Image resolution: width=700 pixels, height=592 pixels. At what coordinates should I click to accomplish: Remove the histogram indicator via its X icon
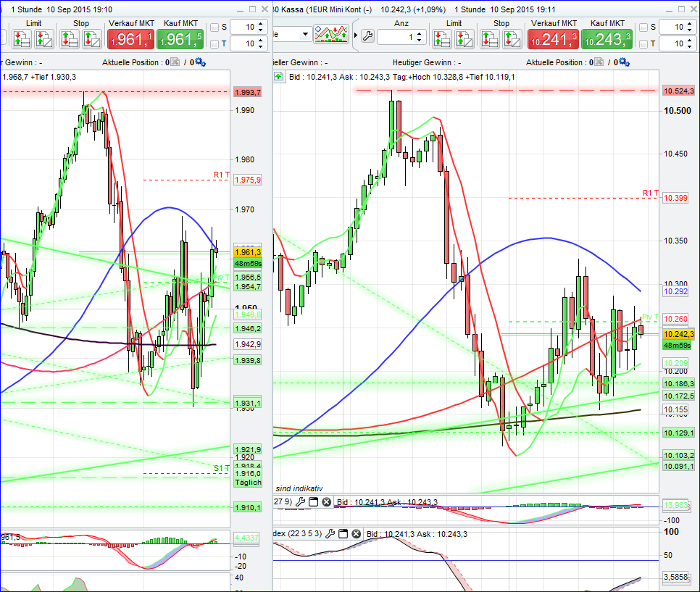pos(326,502)
